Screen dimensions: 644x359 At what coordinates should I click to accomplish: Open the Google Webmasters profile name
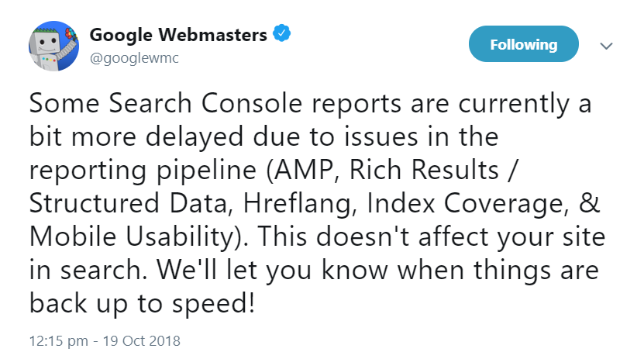coord(178,35)
